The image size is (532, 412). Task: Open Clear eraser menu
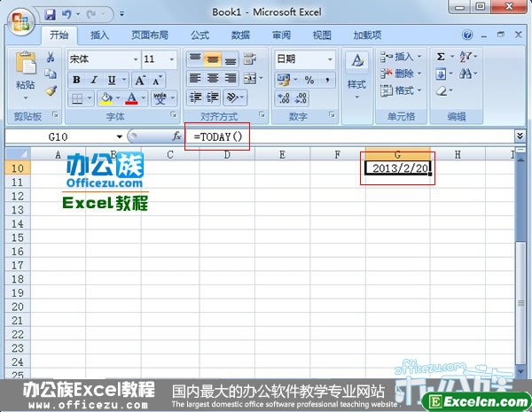(x=444, y=91)
